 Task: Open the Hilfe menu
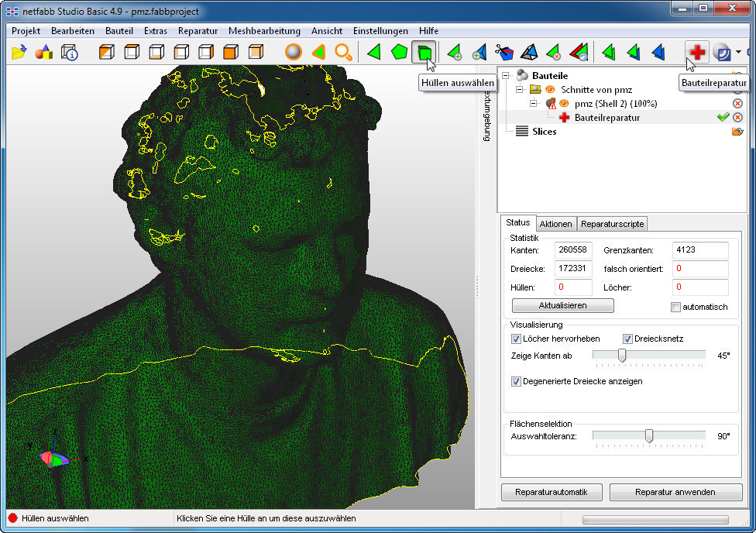click(428, 31)
